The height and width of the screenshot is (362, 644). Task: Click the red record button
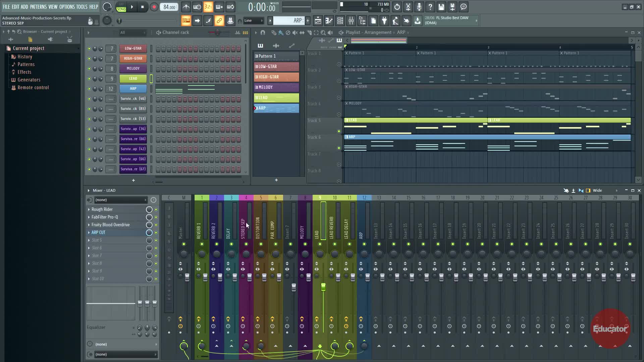tap(154, 7)
